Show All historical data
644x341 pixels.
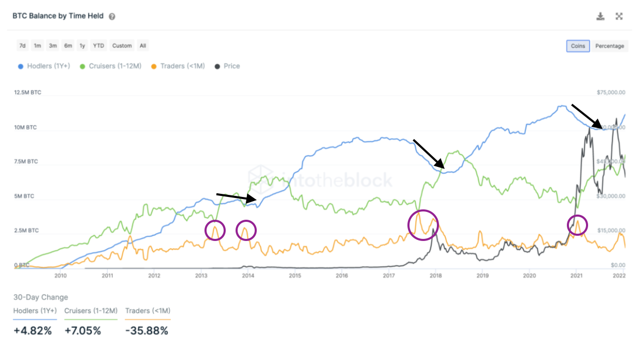pos(142,46)
